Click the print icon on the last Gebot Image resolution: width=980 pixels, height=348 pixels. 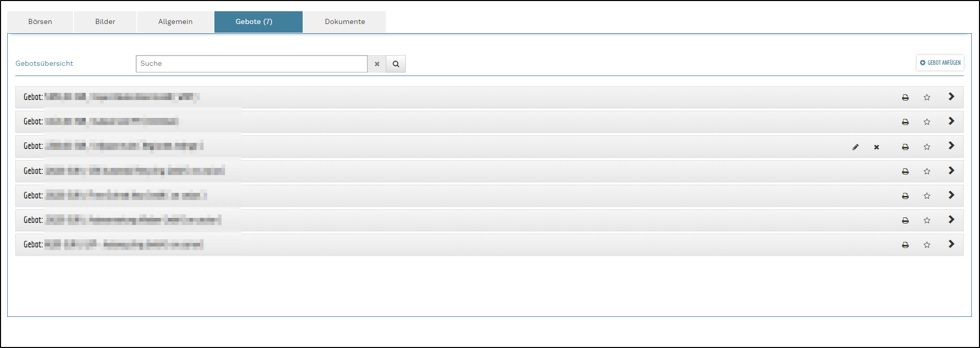(905, 245)
